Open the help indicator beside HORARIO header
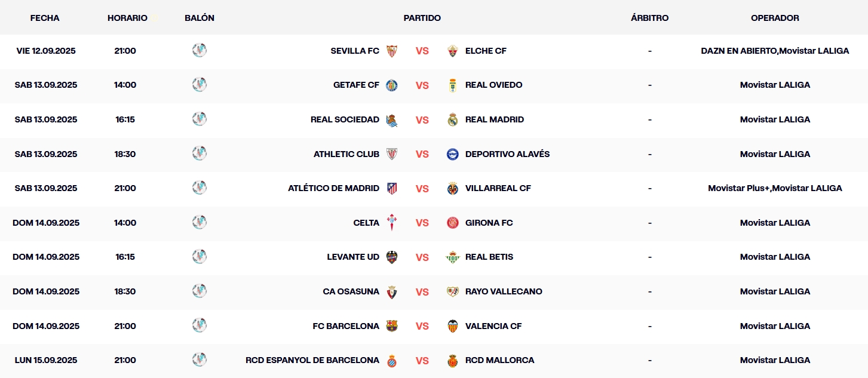The image size is (868, 378). click(x=154, y=17)
